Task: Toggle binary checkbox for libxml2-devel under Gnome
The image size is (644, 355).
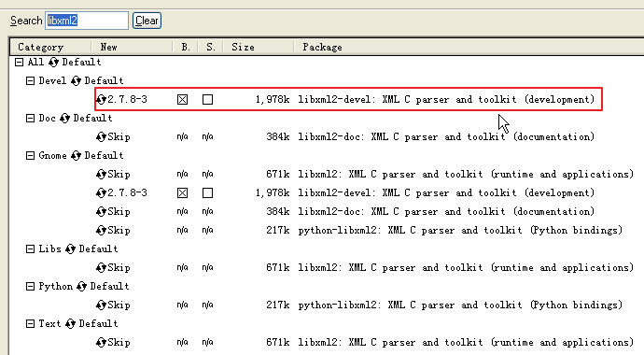Action: point(182,192)
